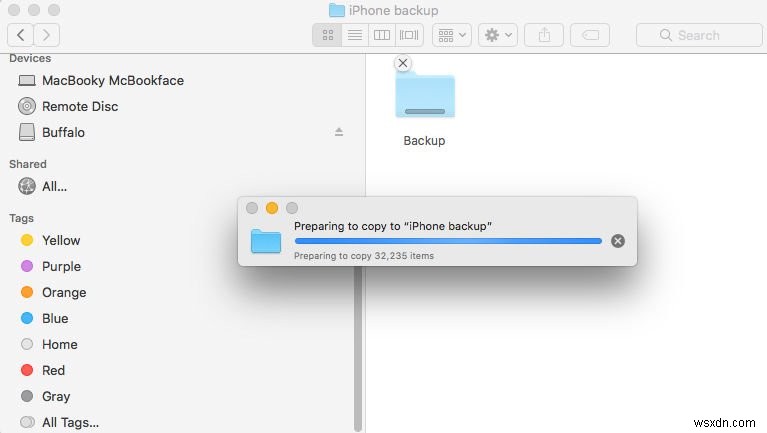
Task: Click the Backup folder name label
Action: pyautogui.click(x=424, y=140)
